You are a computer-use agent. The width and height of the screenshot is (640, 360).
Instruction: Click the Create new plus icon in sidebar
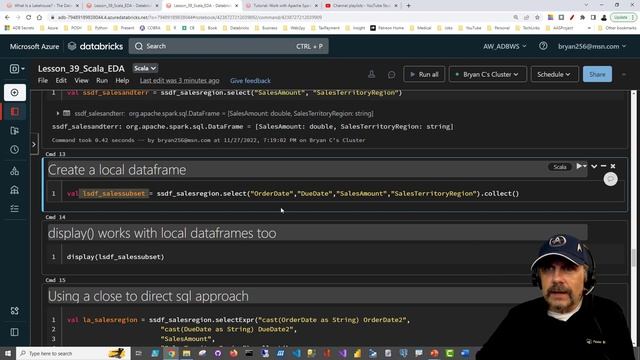(x=15, y=93)
